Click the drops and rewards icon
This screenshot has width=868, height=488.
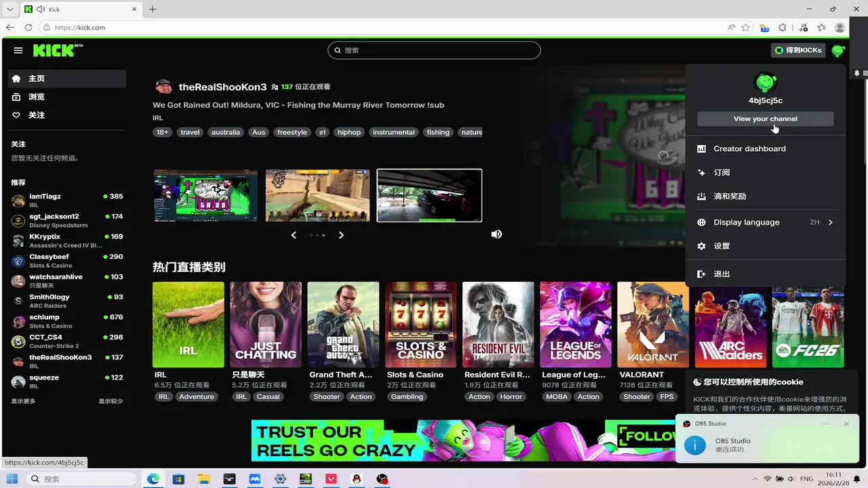(x=702, y=196)
